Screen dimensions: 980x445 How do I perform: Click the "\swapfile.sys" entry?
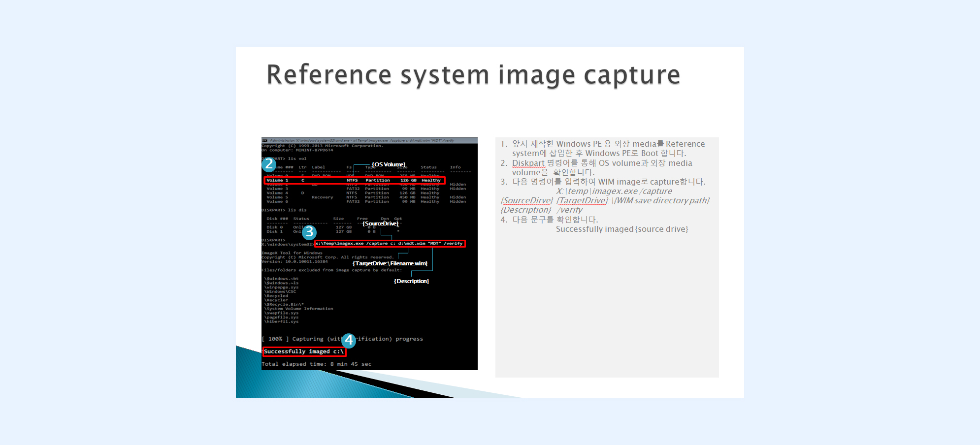click(x=281, y=313)
